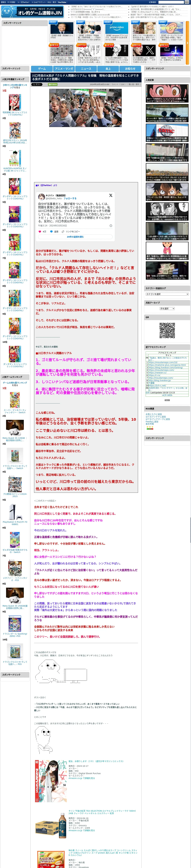Click the はてなアンテナに追加 link
The image size is (191, 868).
tap(156, 417)
